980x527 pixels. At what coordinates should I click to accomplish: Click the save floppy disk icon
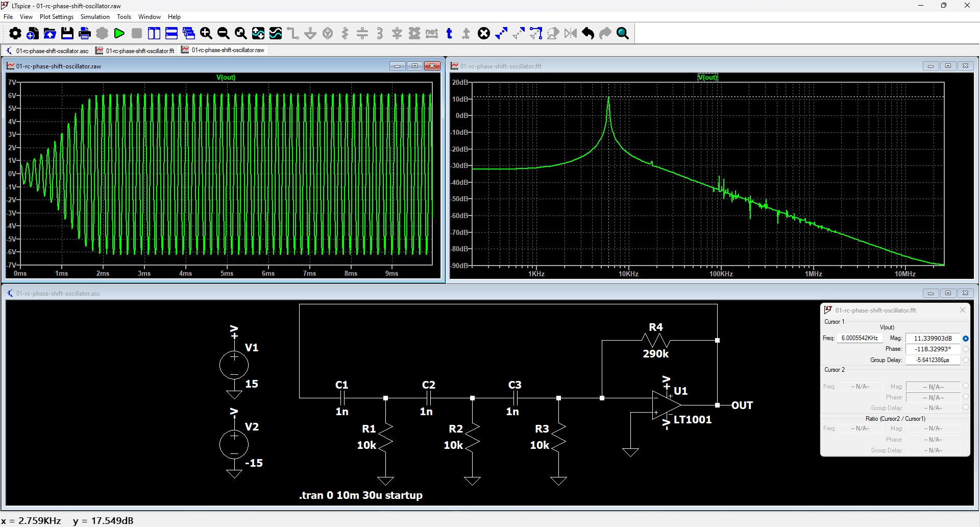click(67, 34)
